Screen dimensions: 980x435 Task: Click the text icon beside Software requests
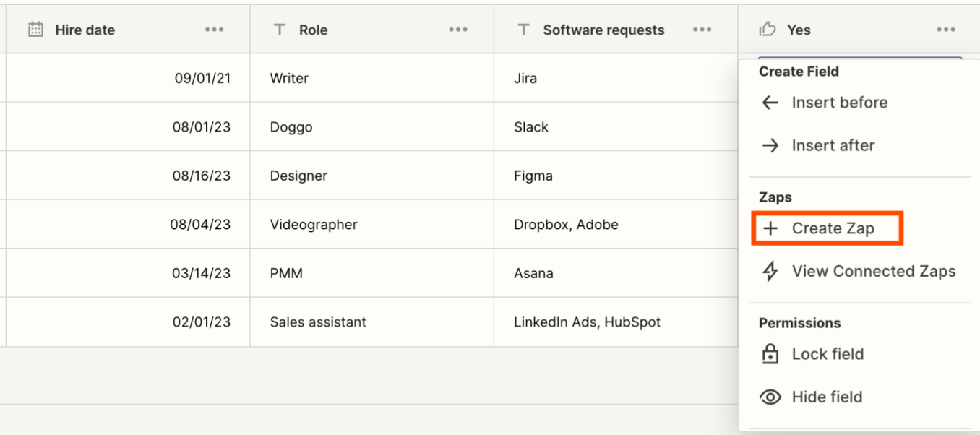[x=524, y=30]
